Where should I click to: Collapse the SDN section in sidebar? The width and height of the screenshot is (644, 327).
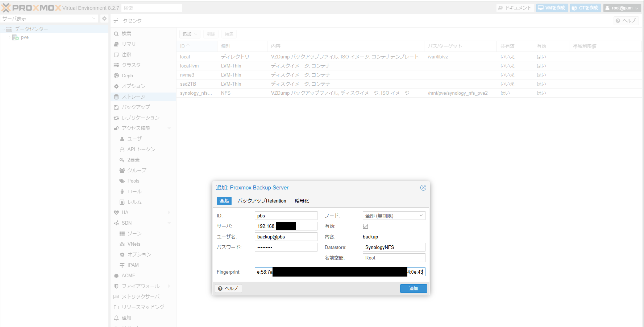point(169,223)
